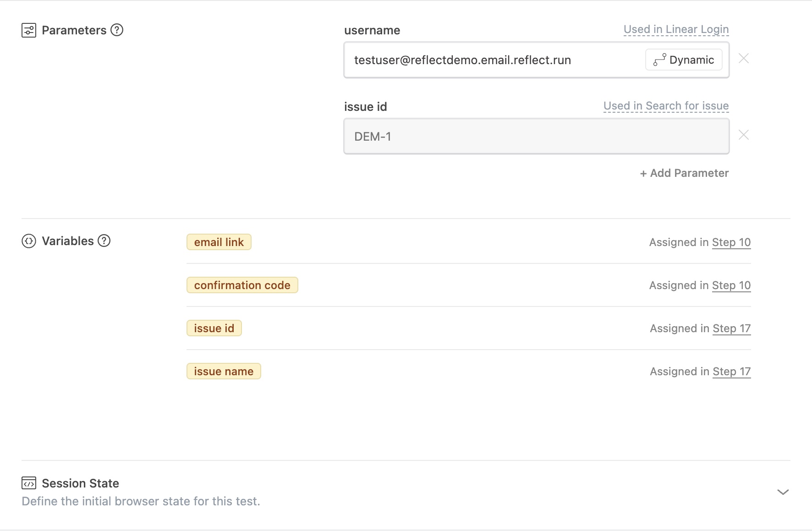Viewport: 812px width, 531px height.
Task: Remove the issue id parameter with X
Action: point(743,135)
